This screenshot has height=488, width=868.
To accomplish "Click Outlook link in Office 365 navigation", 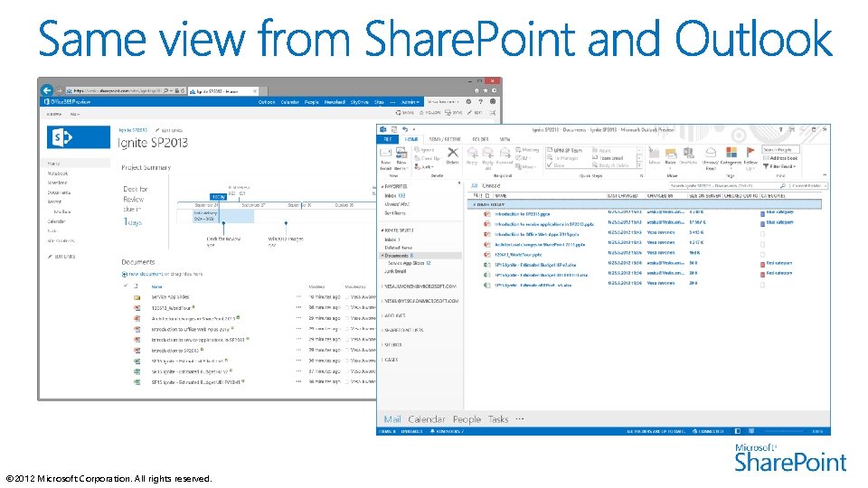I will click(267, 102).
